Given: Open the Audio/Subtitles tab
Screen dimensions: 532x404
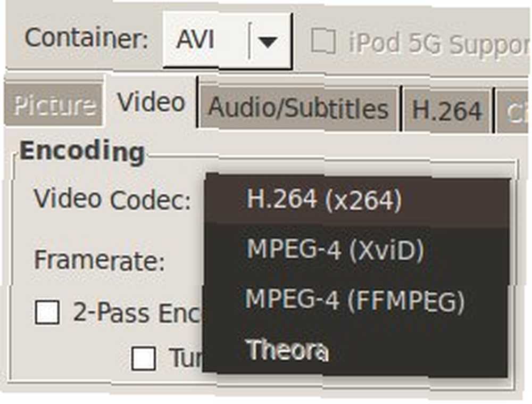Looking at the screenshot, I should [298, 109].
